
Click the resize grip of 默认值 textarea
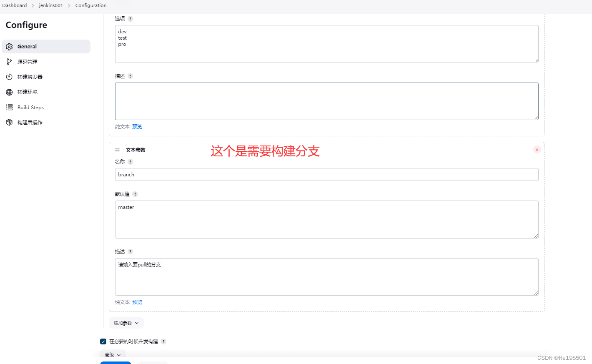point(536,236)
